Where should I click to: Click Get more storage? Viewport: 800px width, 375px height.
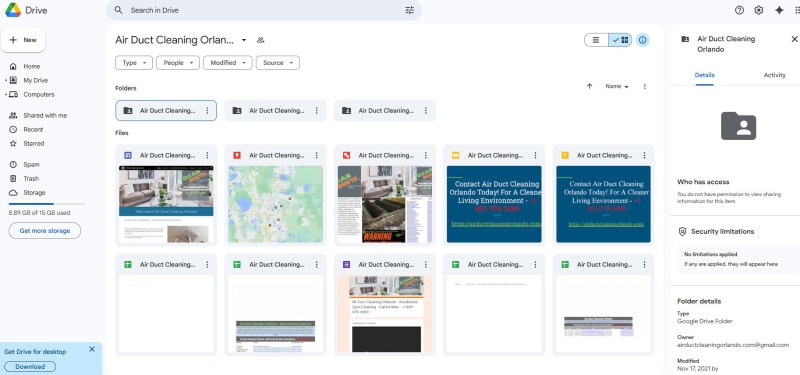pyautogui.click(x=44, y=231)
